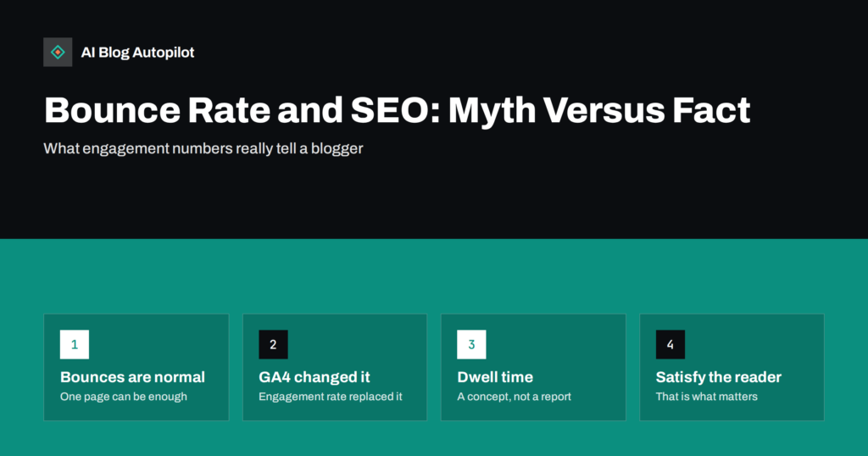Select the 'Bounce Rate and SEO: Myth Versus Fact' headline
This screenshot has width=868, height=456.
coord(397,110)
